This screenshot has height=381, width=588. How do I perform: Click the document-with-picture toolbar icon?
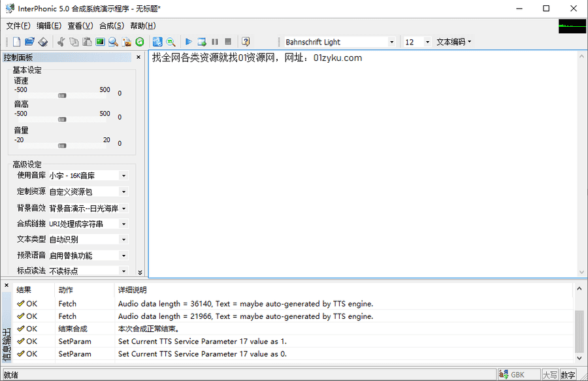tap(127, 42)
